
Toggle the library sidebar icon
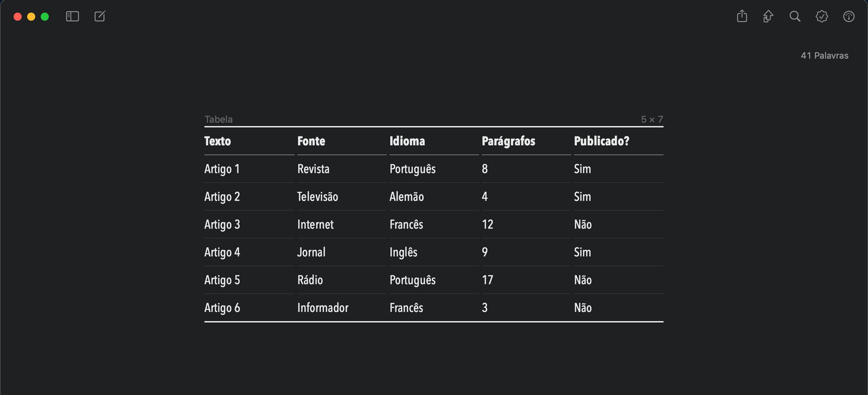pos(72,16)
